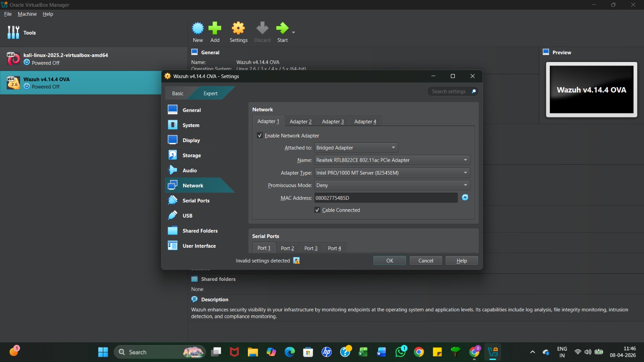This screenshot has height=362, width=644.
Task: Toggle the Enable Network Adapter checkbox
Action: (260, 136)
